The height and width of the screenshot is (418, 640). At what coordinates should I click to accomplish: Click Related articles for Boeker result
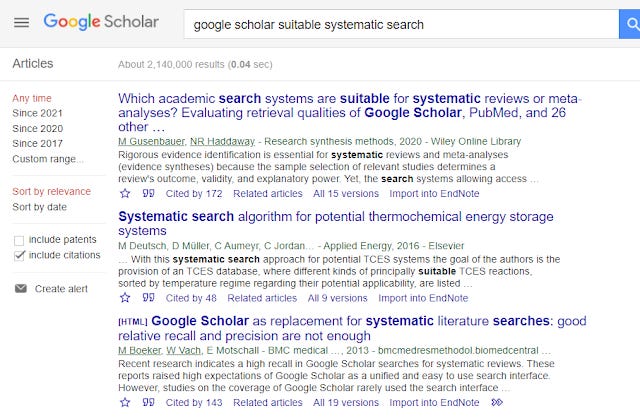coord(268,402)
